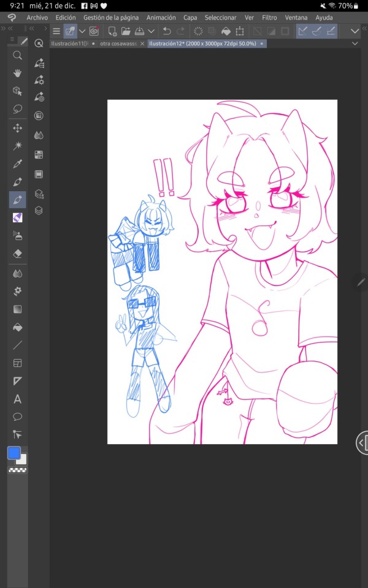Click the Clear dotted-circle icon
This screenshot has height=588, width=368.
coord(198,31)
